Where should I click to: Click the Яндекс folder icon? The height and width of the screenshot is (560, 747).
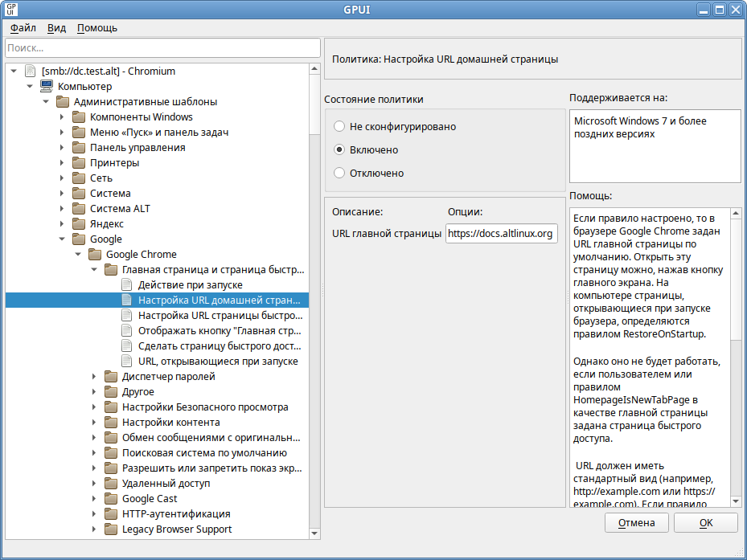79,223
